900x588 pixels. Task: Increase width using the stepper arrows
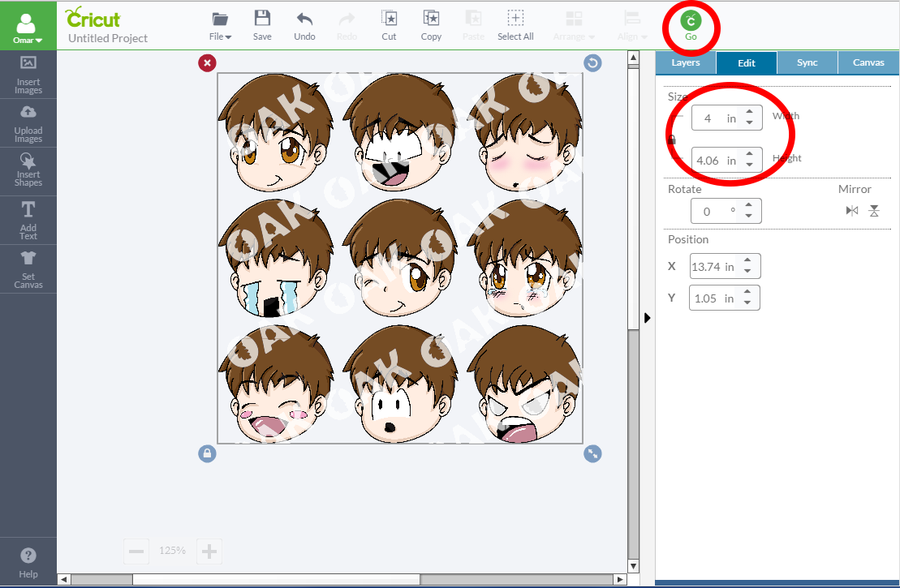751,113
